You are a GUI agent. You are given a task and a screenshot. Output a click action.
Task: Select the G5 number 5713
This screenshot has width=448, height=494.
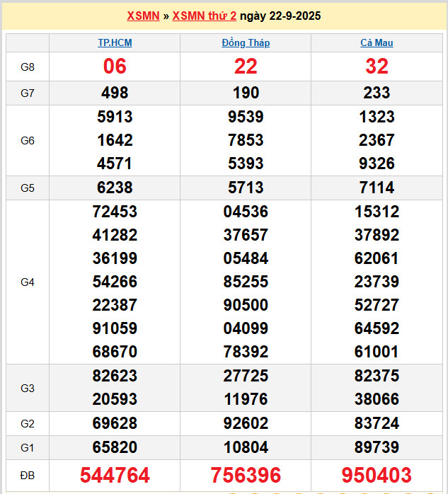pyautogui.click(x=246, y=188)
